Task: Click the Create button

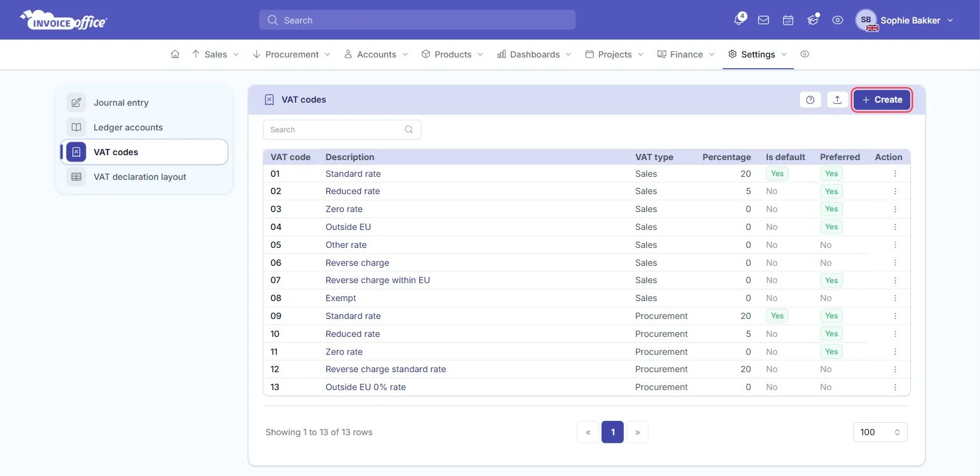Action: 882,100
